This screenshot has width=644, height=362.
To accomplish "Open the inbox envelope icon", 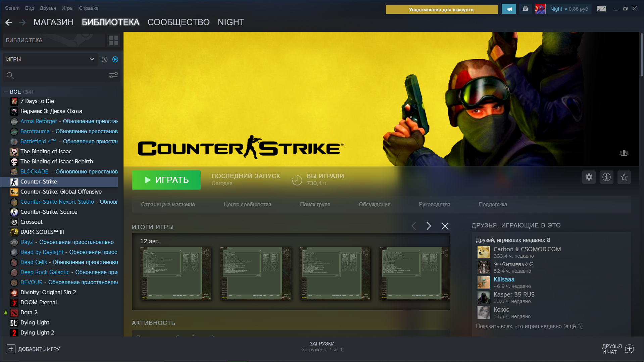I will tap(526, 9).
